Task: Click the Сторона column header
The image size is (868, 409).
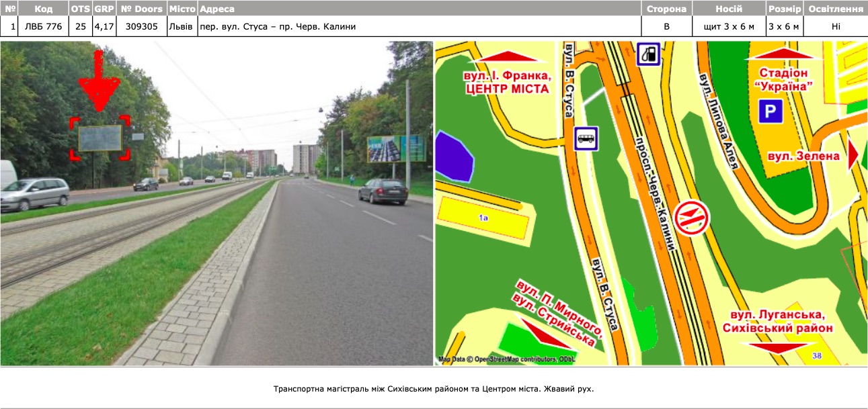Action: [x=666, y=9]
